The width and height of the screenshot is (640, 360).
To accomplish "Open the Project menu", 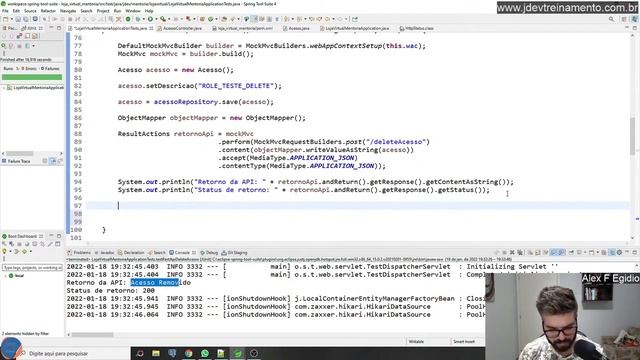I will coord(103,11).
